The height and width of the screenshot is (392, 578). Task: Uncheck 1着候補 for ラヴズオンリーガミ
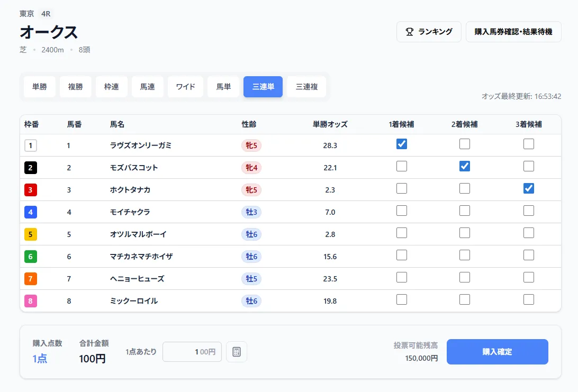point(401,144)
